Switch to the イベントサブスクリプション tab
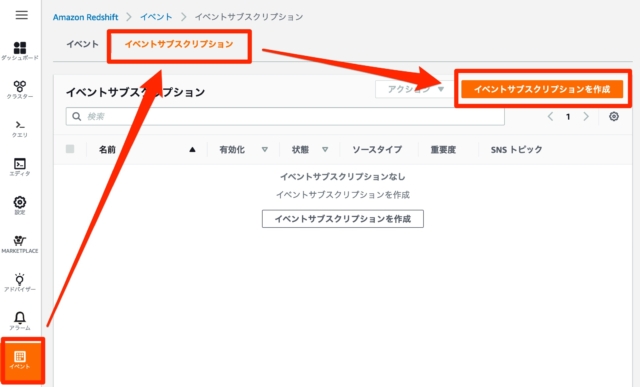Screen dimensions: 640x387 coord(179,44)
